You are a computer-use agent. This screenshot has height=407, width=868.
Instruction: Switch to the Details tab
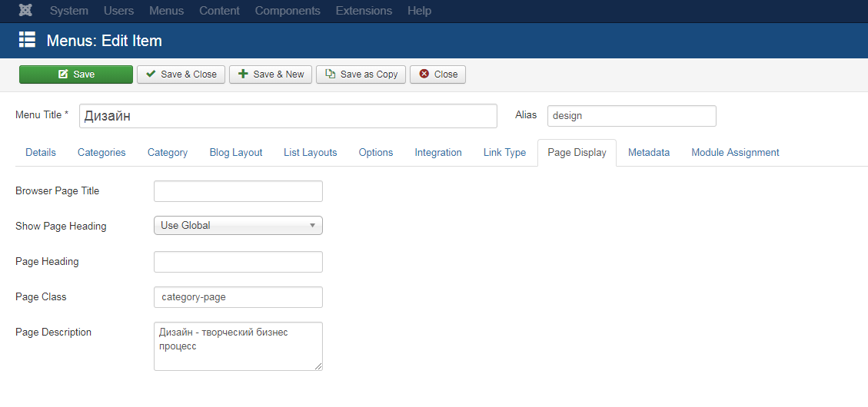41,153
